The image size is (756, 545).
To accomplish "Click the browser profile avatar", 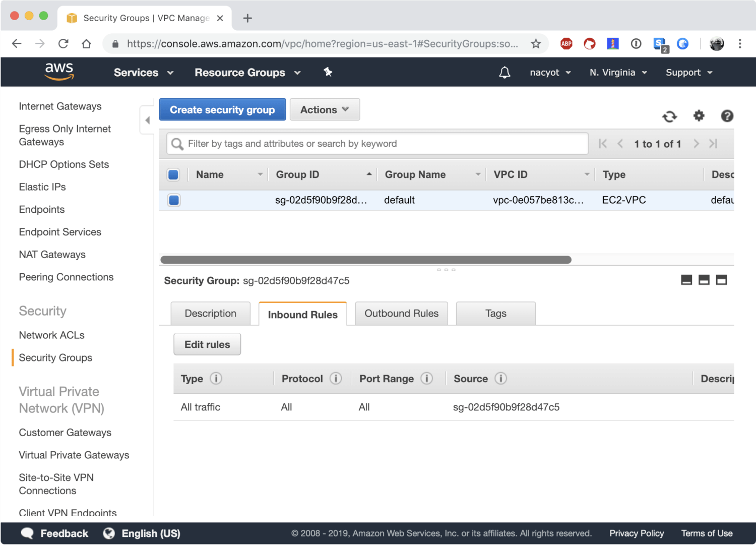I will click(x=717, y=44).
